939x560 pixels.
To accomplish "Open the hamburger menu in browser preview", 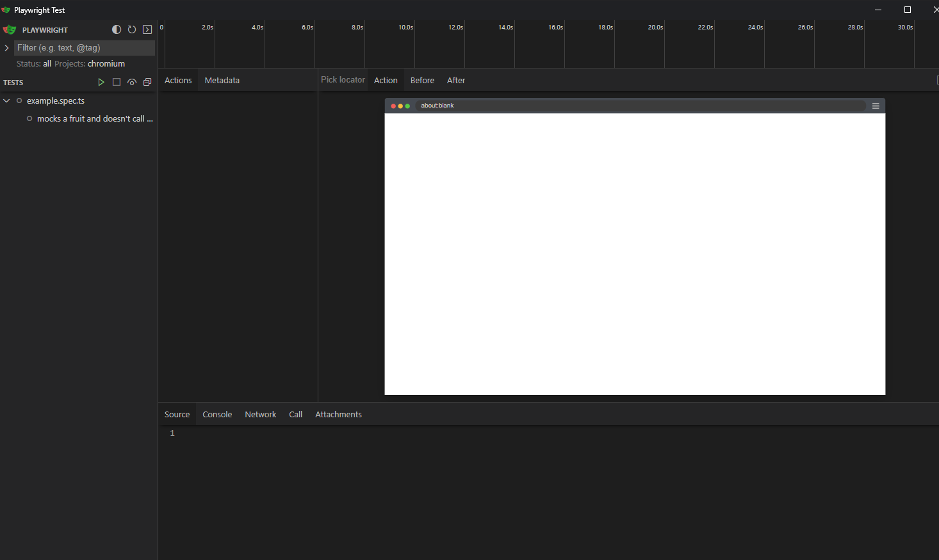I will pos(876,106).
